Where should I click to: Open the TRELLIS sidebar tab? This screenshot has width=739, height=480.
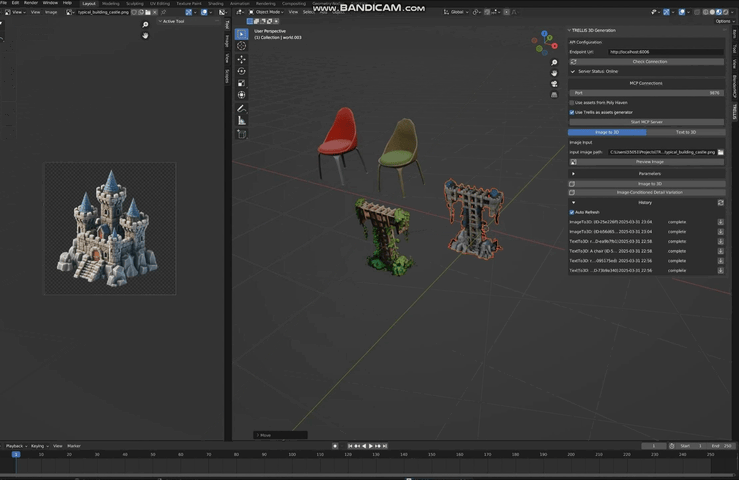click(734, 112)
